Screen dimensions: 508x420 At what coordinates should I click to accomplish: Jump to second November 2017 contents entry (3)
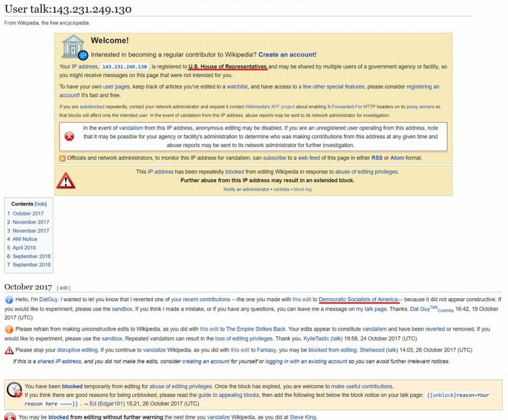pyautogui.click(x=31, y=230)
